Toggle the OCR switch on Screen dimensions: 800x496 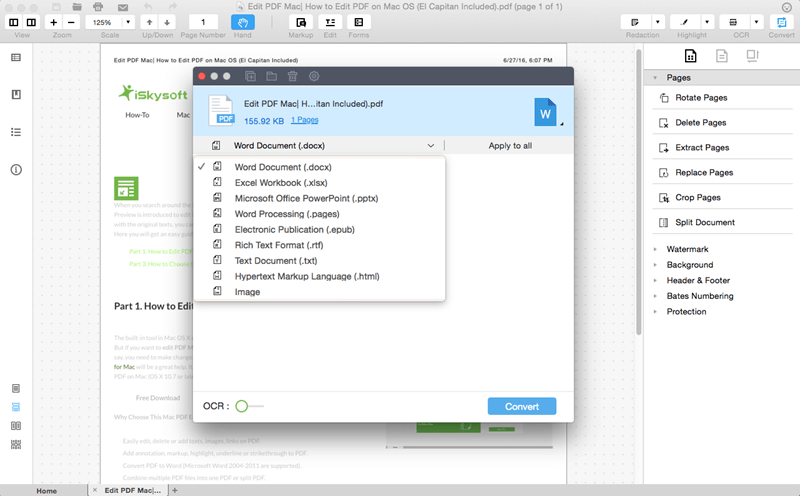click(x=249, y=406)
